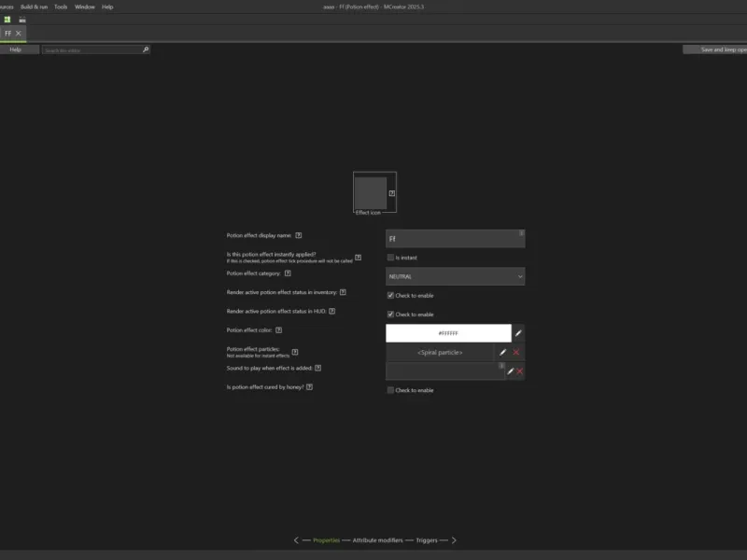Click the #FFFFFF color swatch

pyautogui.click(x=448, y=333)
